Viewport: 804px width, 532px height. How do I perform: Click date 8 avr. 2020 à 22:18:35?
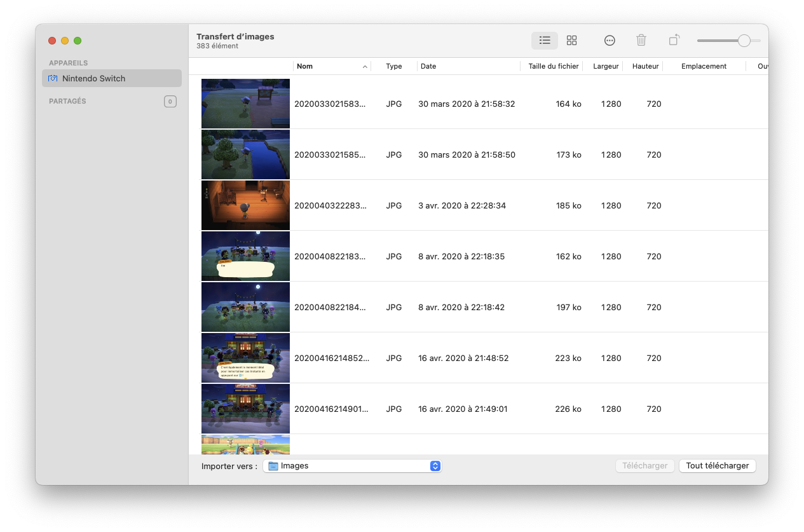coord(461,256)
